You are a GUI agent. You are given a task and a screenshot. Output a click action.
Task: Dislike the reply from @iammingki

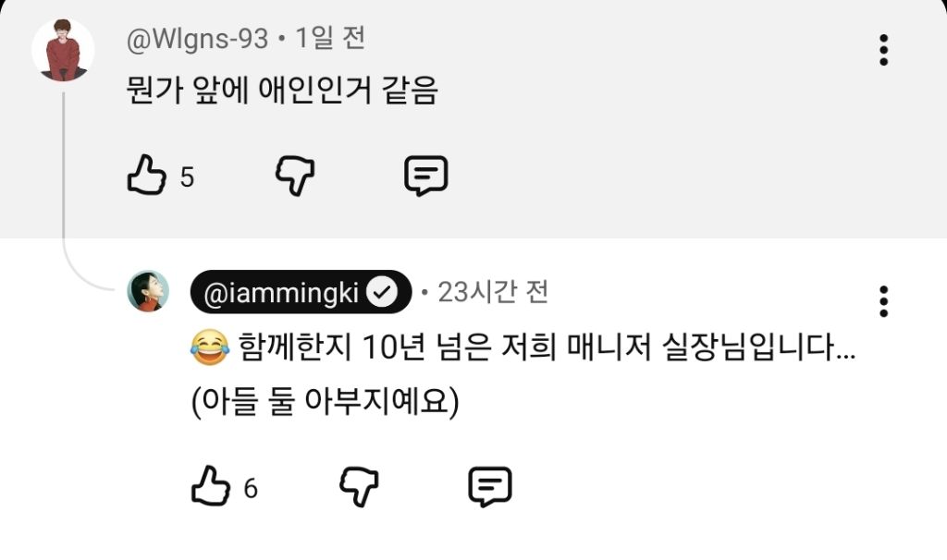click(x=360, y=486)
